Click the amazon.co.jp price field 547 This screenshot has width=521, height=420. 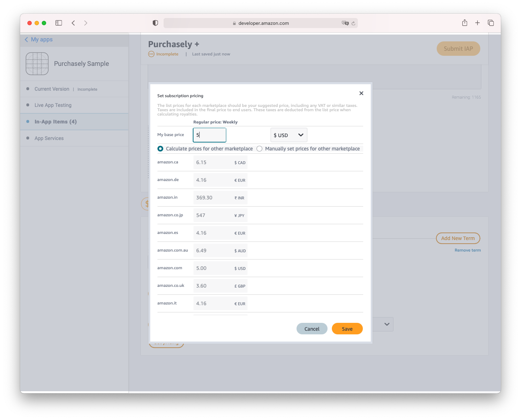(x=221, y=216)
